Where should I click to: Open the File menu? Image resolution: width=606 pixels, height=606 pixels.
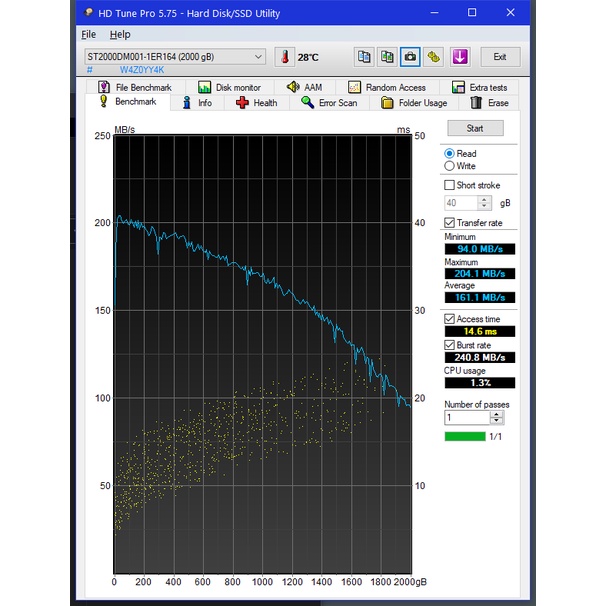[89, 34]
